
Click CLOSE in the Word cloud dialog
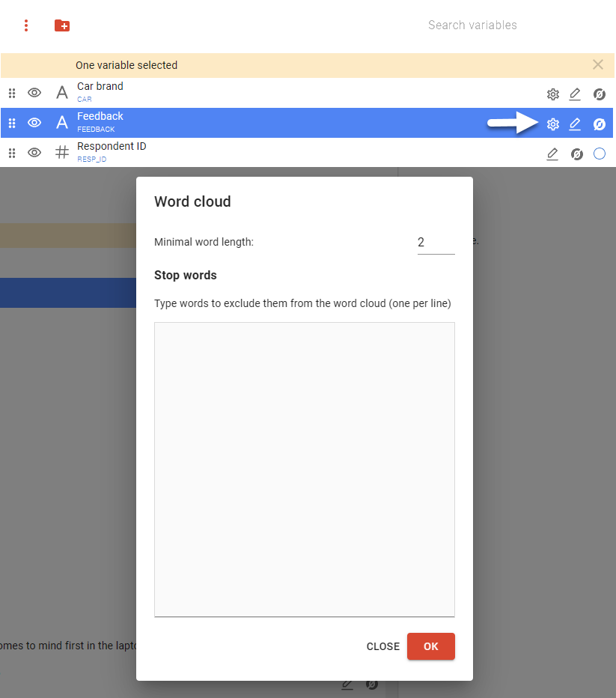point(382,646)
